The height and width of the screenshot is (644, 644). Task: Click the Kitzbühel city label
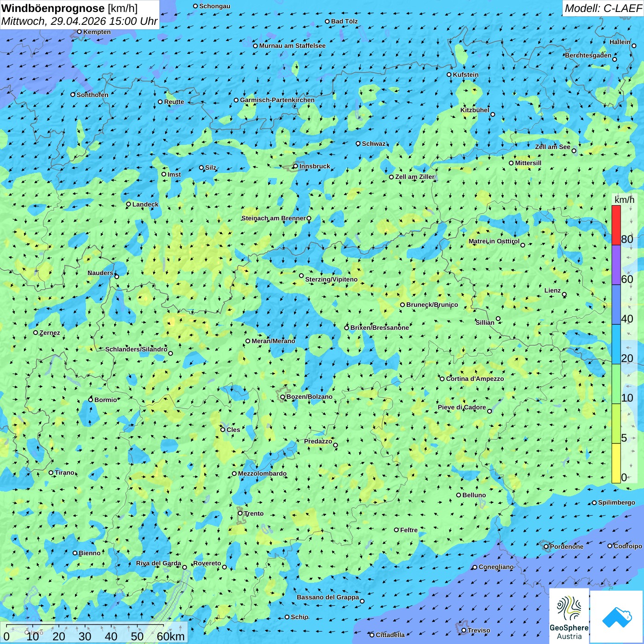click(475, 110)
